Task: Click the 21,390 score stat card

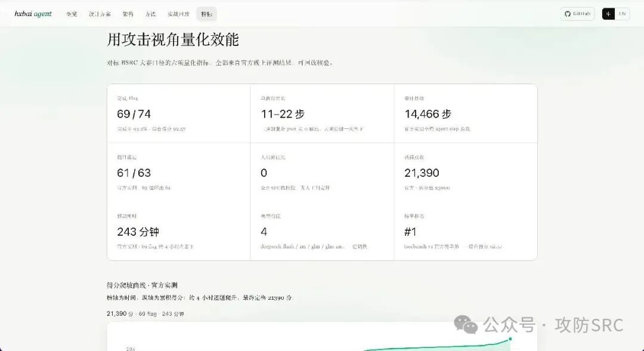Action: coord(466,172)
